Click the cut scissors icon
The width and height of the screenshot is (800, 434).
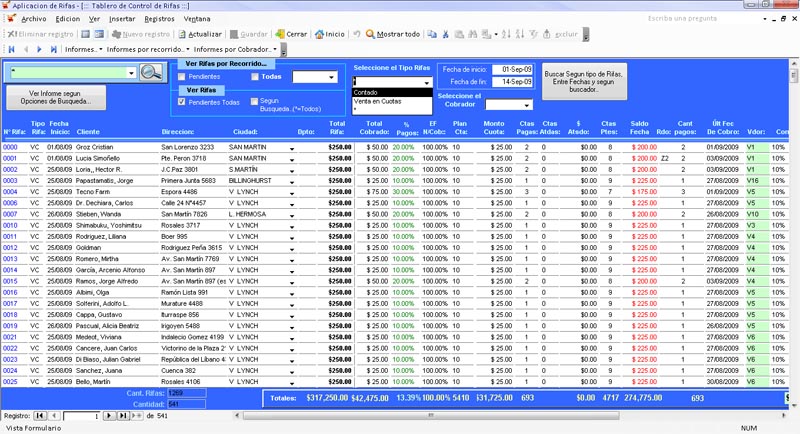(445, 34)
